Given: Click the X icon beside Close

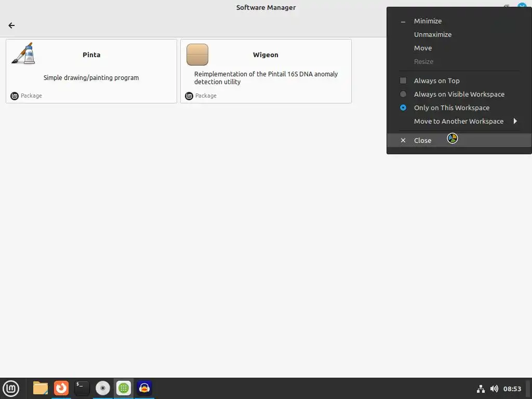Looking at the screenshot, I should point(403,140).
